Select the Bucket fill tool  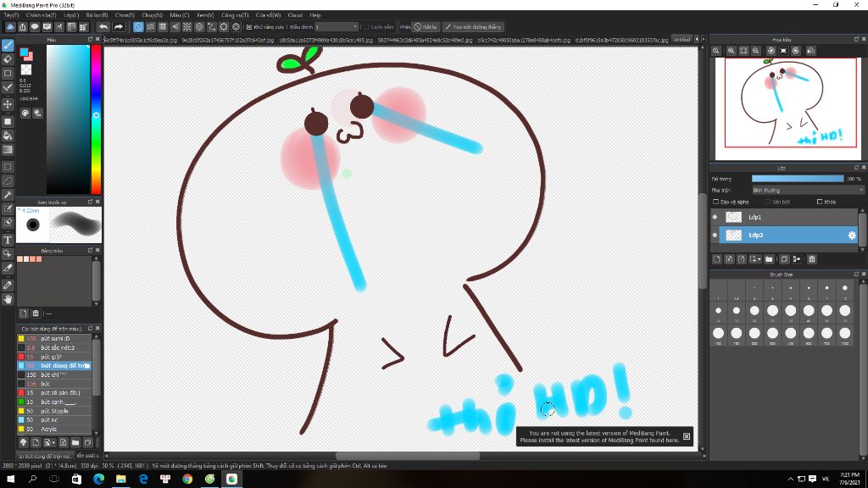8,136
